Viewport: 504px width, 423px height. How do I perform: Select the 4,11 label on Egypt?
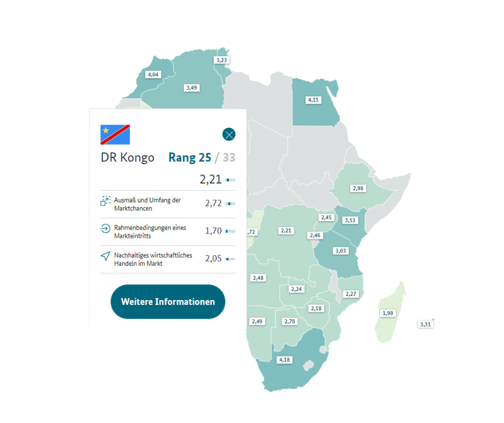[x=314, y=100]
